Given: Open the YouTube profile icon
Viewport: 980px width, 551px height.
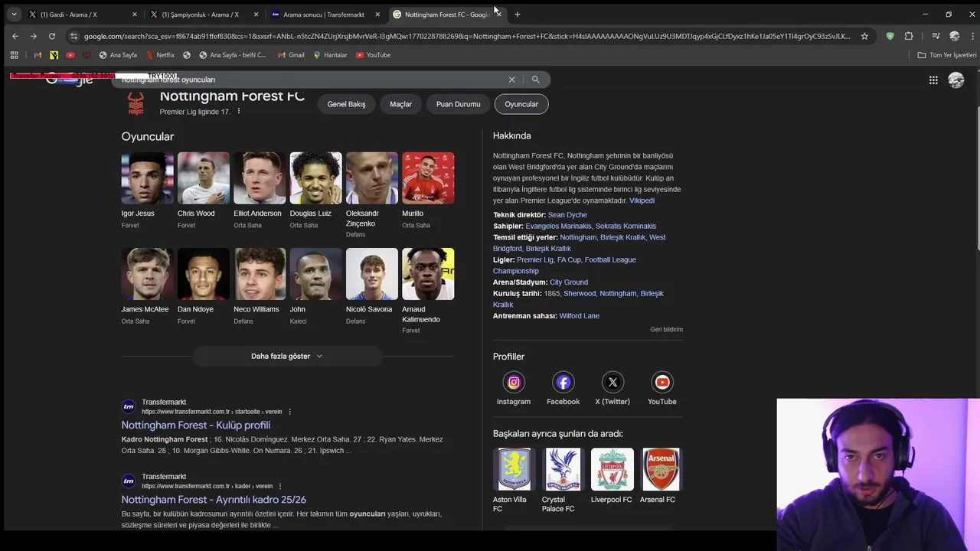Looking at the screenshot, I should pyautogui.click(x=662, y=382).
